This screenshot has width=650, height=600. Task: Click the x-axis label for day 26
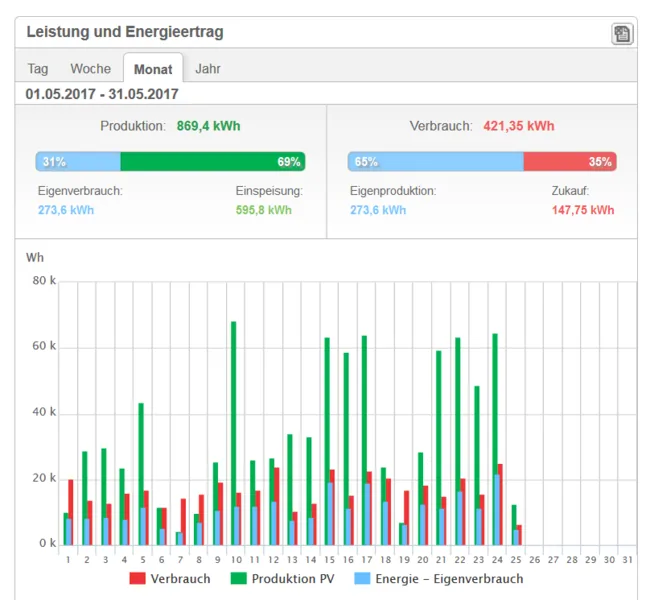pyautogui.click(x=534, y=560)
